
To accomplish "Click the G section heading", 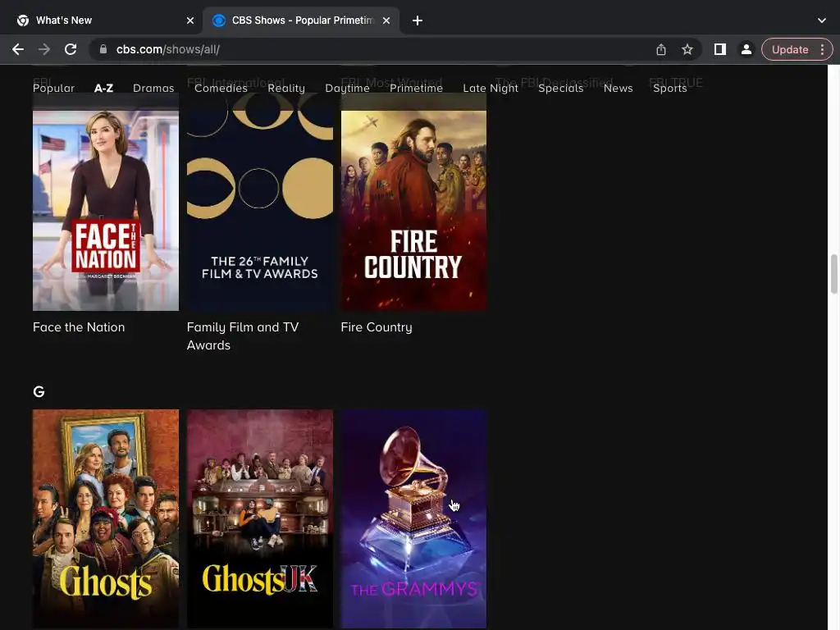I will click(x=39, y=391).
